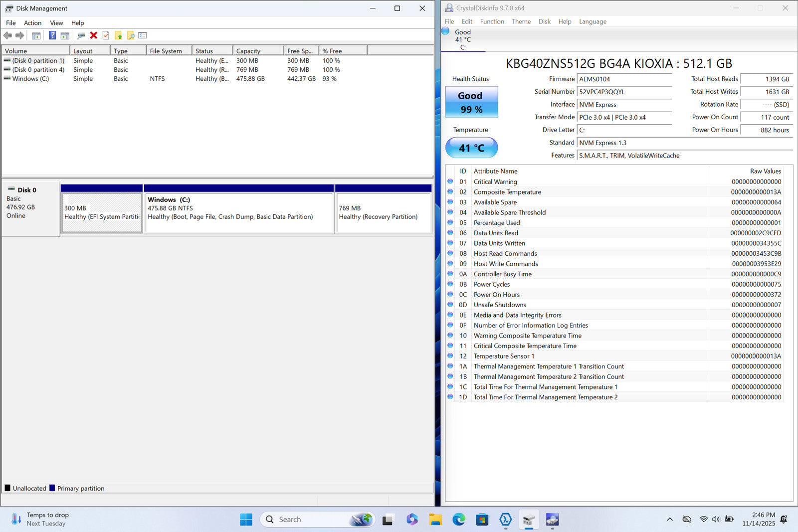Click the red X delete toolbar icon
Screen dimensions: 798x532
pos(93,35)
